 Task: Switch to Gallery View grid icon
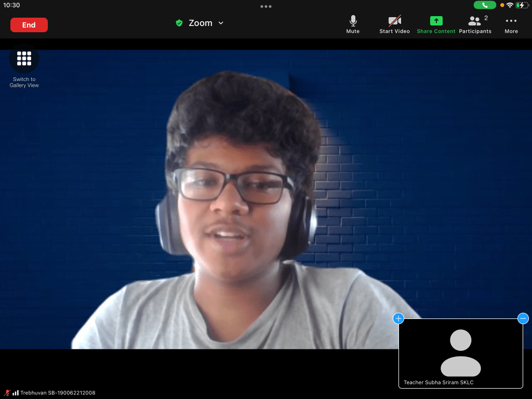tap(24, 59)
